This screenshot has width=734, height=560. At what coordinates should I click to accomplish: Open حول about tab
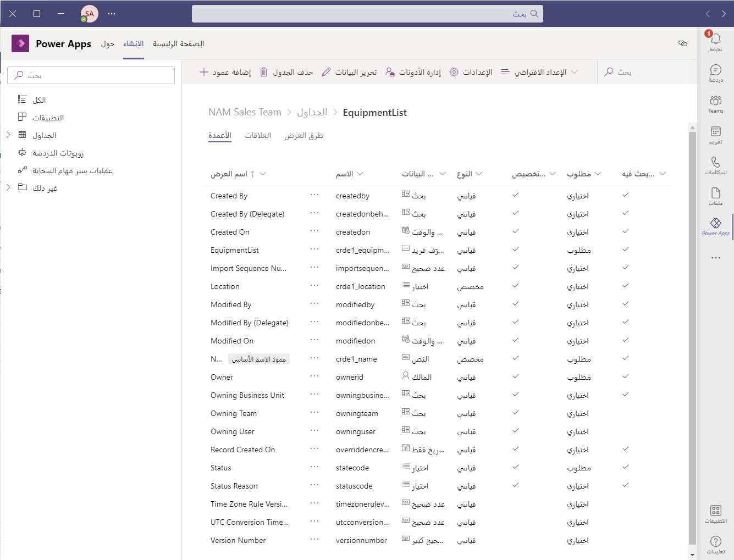(108, 43)
